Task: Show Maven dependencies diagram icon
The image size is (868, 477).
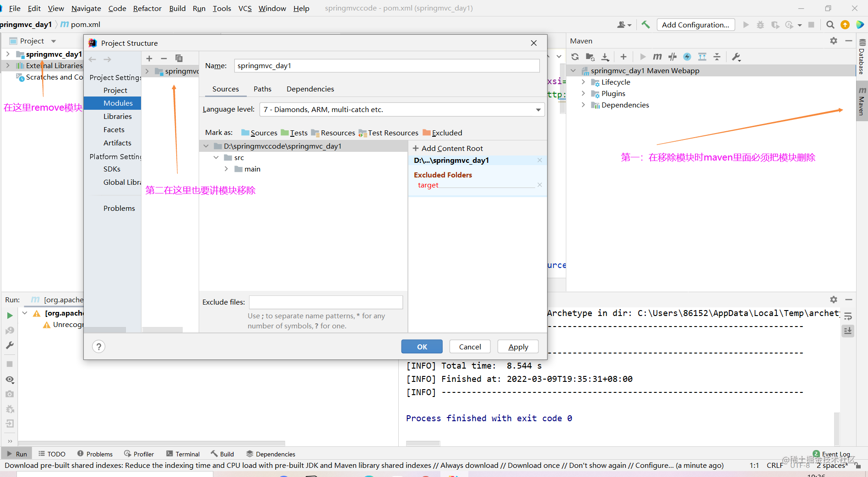Action: click(702, 57)
